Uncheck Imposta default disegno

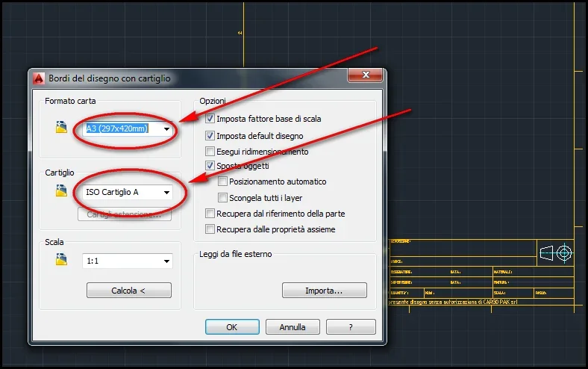(210, 135)
